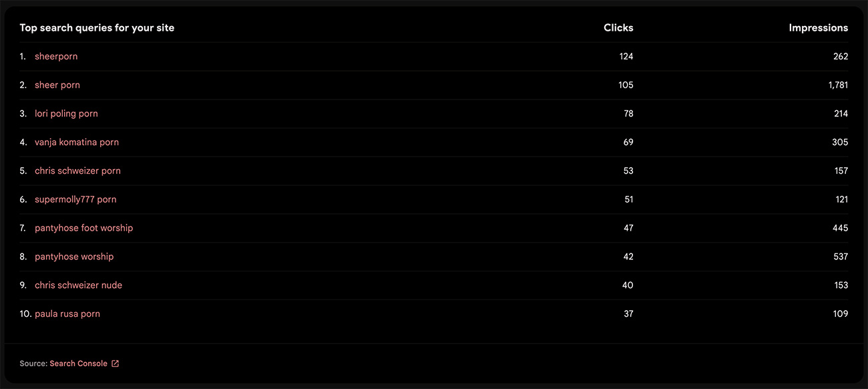
Task: Open the "pantyhose worship" query link
Action: pyautogui.click(x=74, y=257)
